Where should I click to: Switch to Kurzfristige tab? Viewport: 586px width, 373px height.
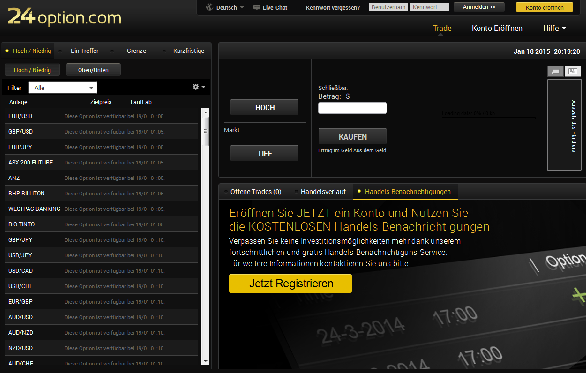(188, 51)
